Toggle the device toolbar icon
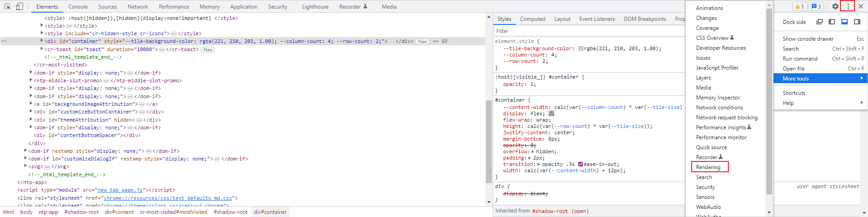 coord(19,6)
